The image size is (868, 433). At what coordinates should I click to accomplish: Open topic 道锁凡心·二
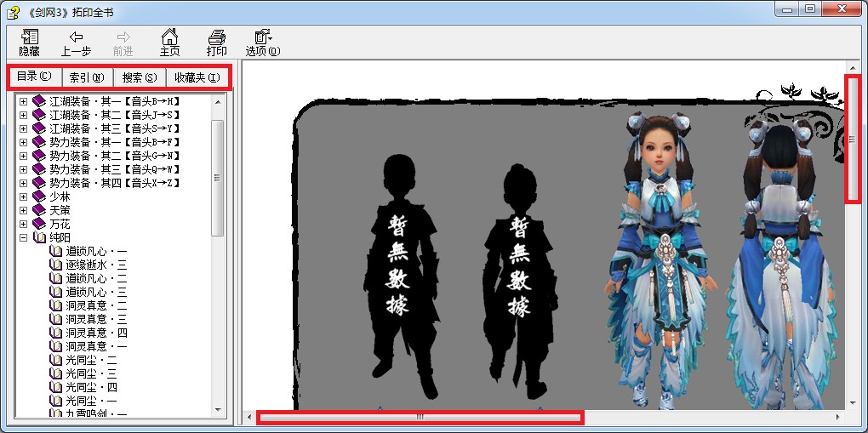pyautogui.click(x=96, y=278)
